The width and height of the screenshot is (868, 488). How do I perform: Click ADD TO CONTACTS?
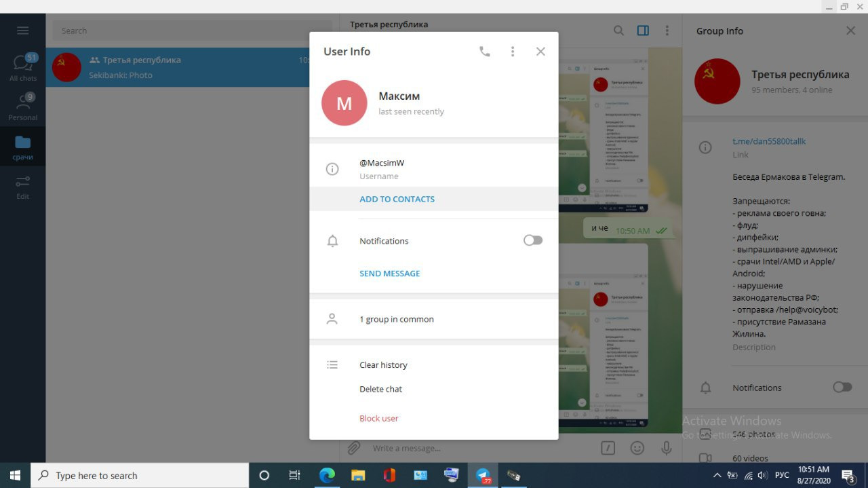pyautogui.click(x=397, y=199)
